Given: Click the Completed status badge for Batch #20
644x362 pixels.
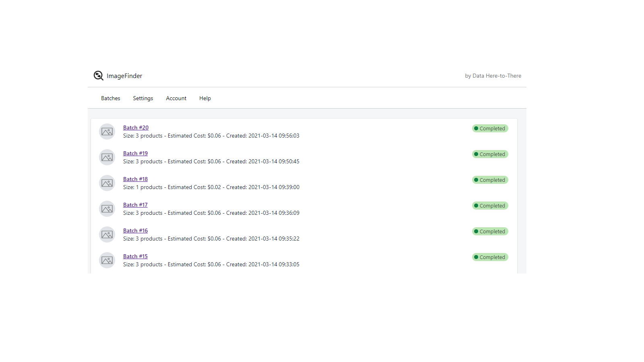Looking at the screenshot, I should pos(490,128).
